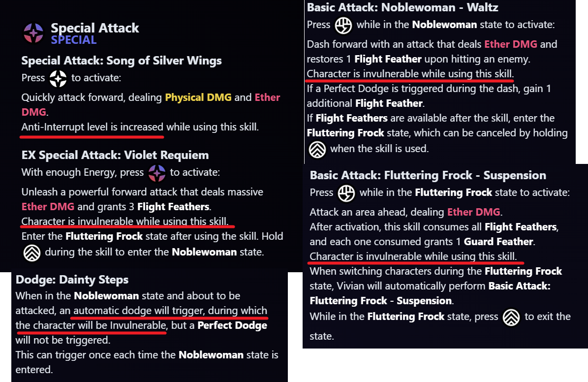Click the fist basic attack icon under Noblewoman - Waltz
Viewport: 588px width, 382px height.
tap(343, 26)
